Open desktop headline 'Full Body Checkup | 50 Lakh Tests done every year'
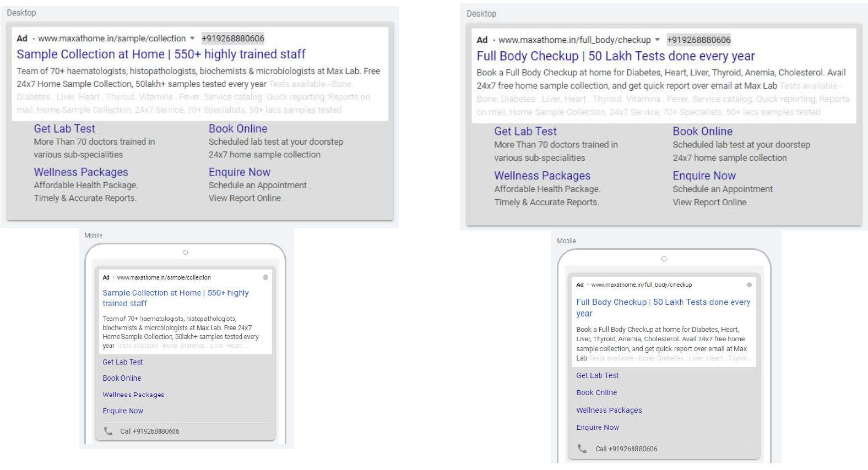The image size is (868, 470). [x=615, y=56]
